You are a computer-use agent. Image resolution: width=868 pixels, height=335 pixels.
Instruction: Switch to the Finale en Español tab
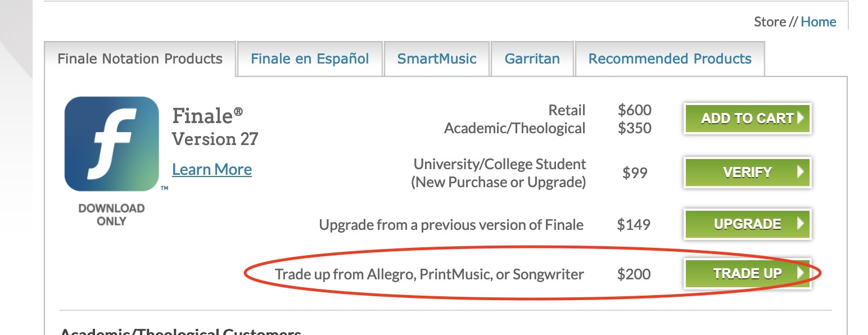[310, 59]
